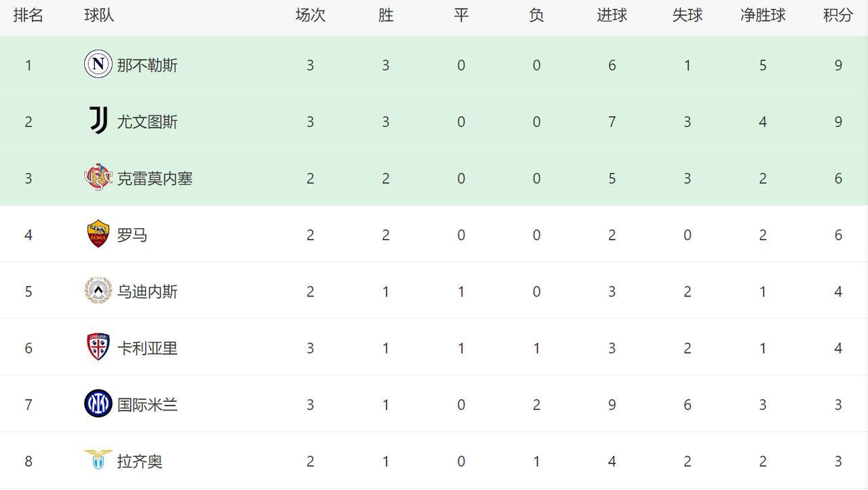Open the 拉齐奥 team page
This screenshot has width=868, height=490.
(x=140, y=461)
